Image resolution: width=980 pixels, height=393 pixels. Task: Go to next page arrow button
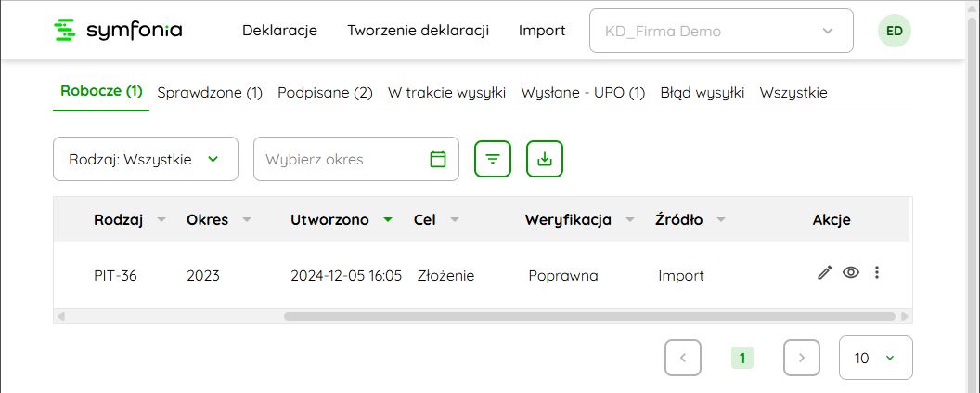(x=802, y=358)
